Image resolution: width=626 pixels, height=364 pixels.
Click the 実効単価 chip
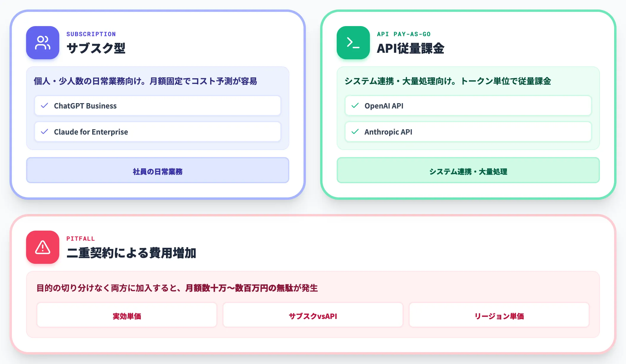(127, 315)
